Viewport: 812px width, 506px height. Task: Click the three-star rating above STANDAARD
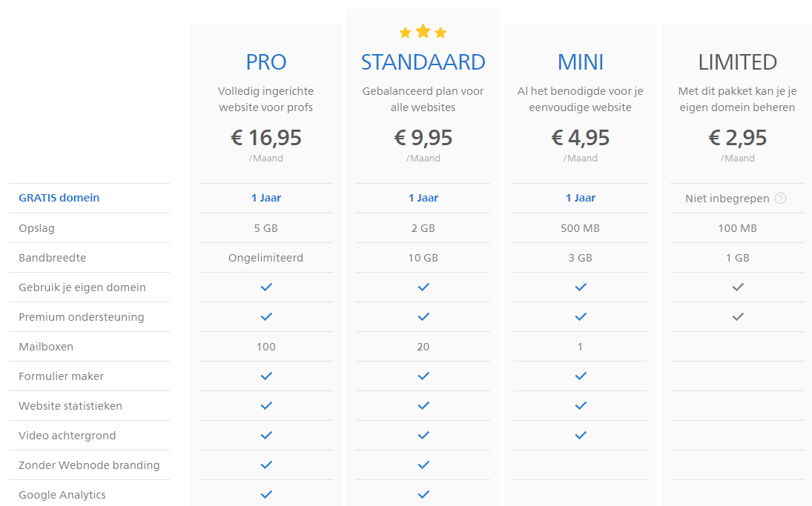[423, 32]
